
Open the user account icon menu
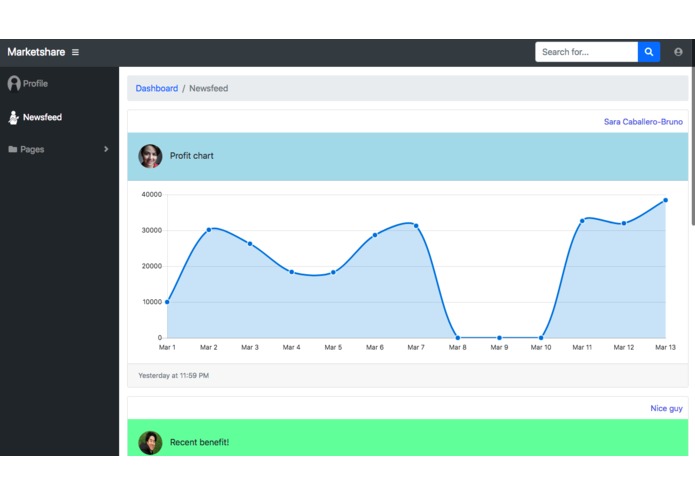coord(678,52)
